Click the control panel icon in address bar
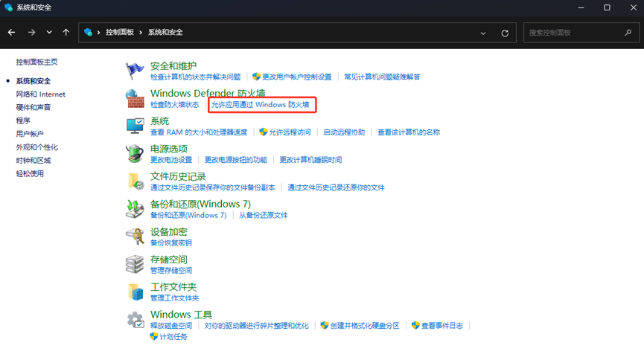This screenshot has width=644, height=357. [x=88, y=32]
